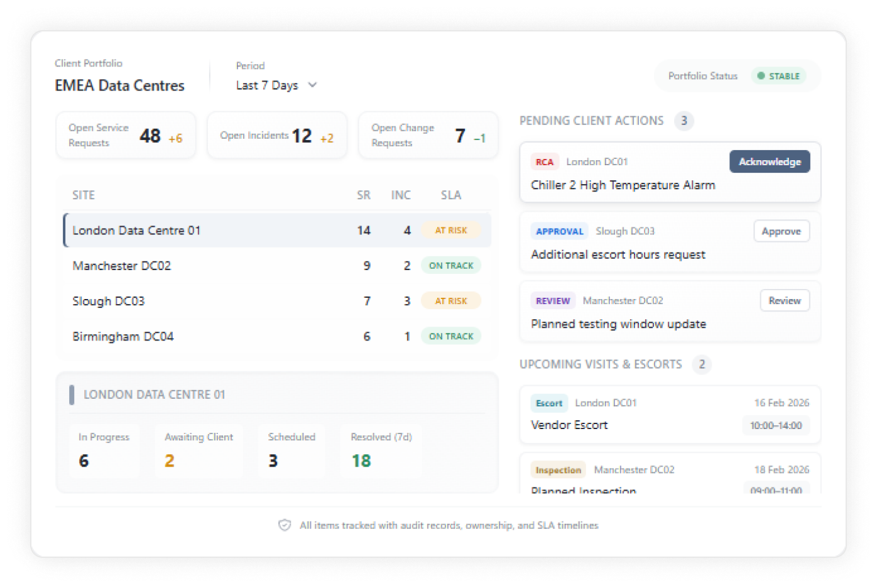
Task: Select Last 7 Days period selector
Action: pos(267,85)
